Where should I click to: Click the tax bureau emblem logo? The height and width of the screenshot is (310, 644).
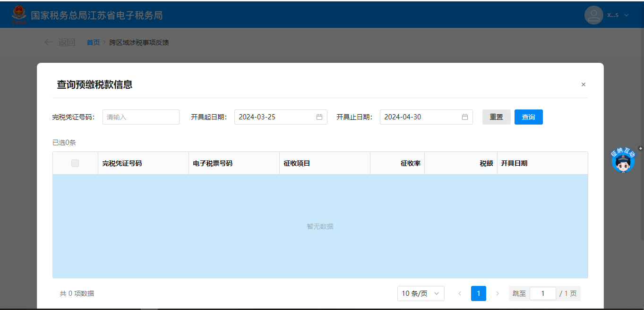(19, 15)
